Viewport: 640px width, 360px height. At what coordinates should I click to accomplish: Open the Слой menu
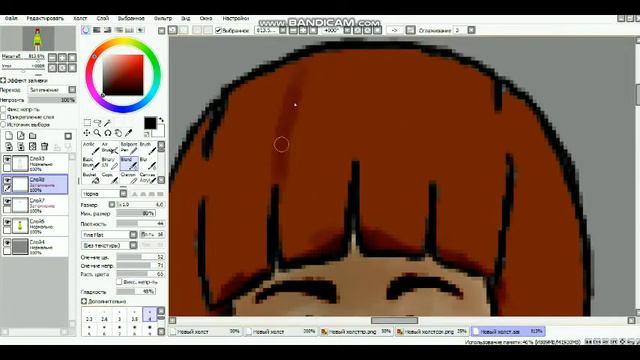click(x=103, y=18)
